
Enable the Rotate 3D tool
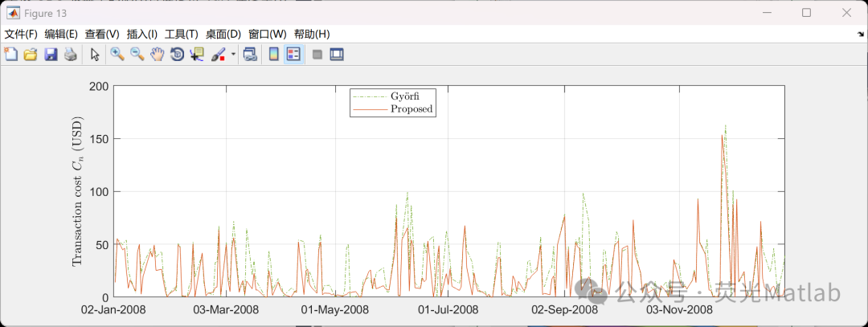point(177,54)
